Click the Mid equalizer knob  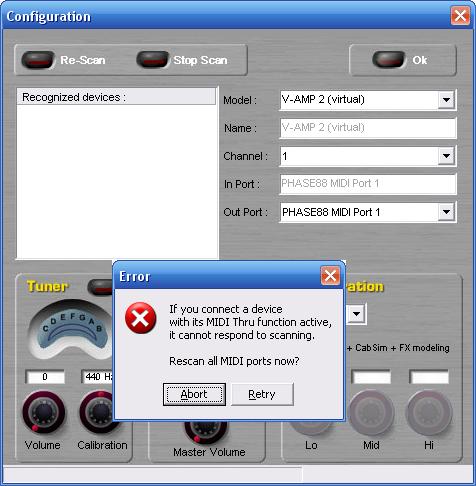click(371, 413)
